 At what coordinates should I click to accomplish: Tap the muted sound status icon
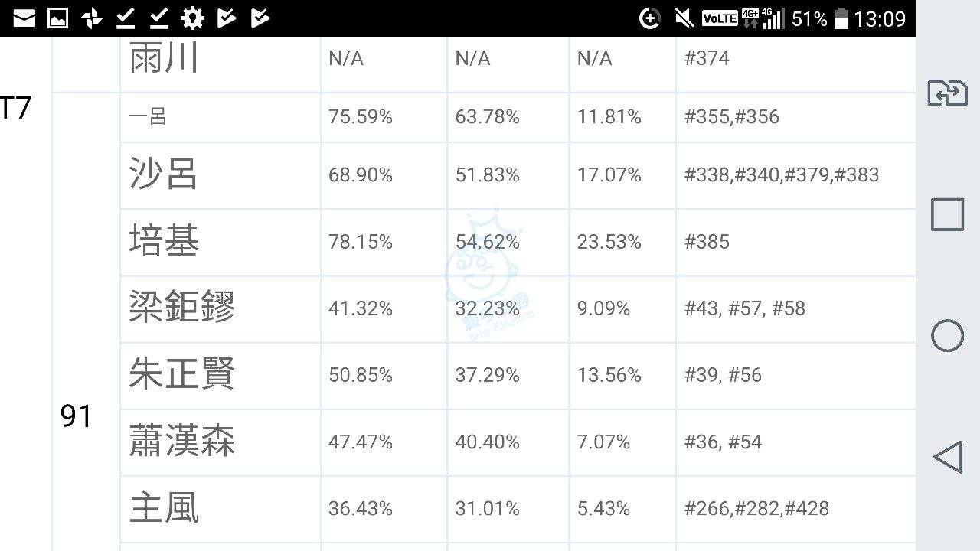pyautogui.click(x=684, y=18)
